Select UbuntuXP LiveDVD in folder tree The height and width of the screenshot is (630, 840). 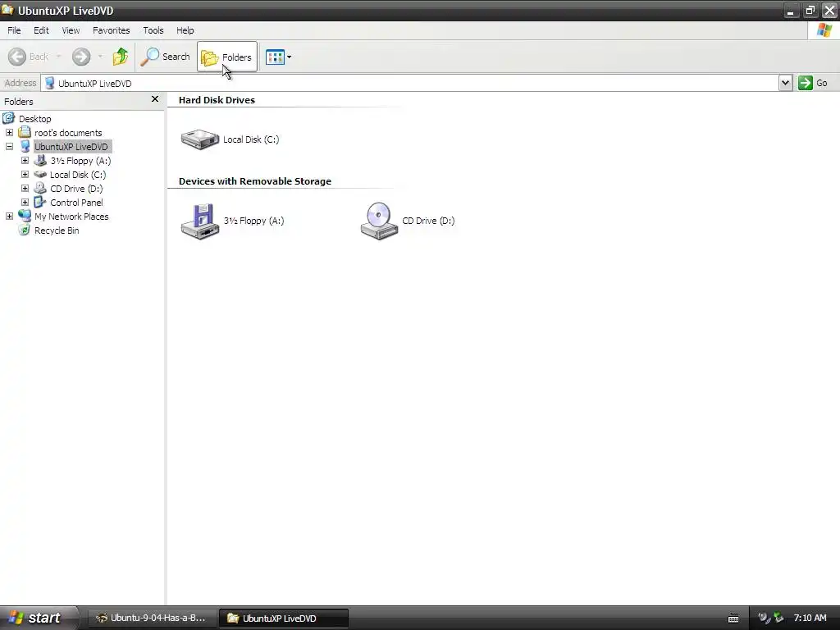71,147
